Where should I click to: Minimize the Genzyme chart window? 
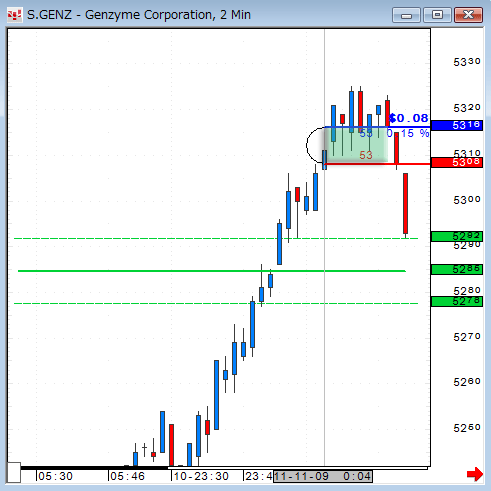point(406,15)
